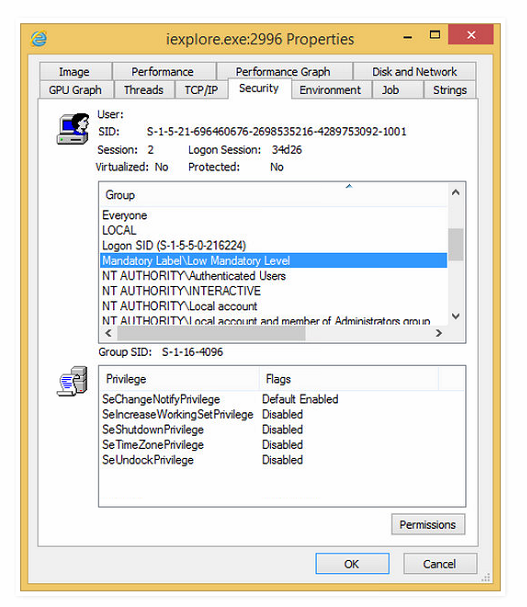Open the GPU Graph tab
The image size is (527, 607).
coord(75,90)
